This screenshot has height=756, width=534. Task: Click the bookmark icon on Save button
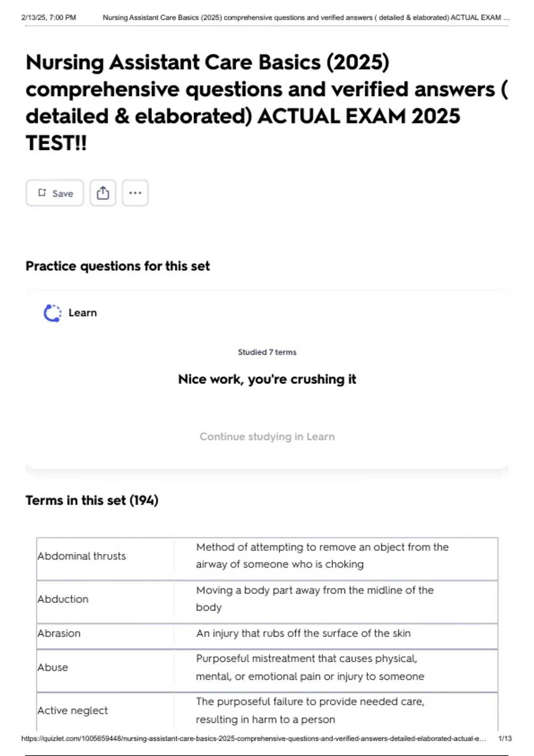[42, 193]
